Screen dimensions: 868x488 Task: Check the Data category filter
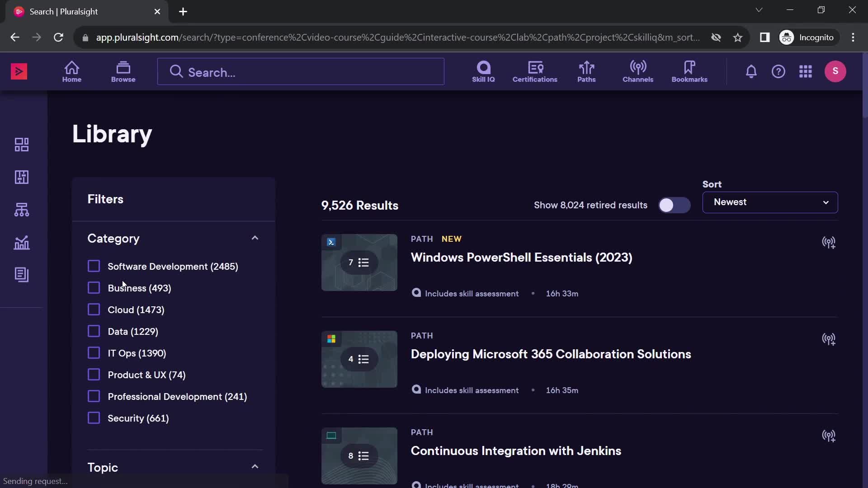(x=94, y=331)
